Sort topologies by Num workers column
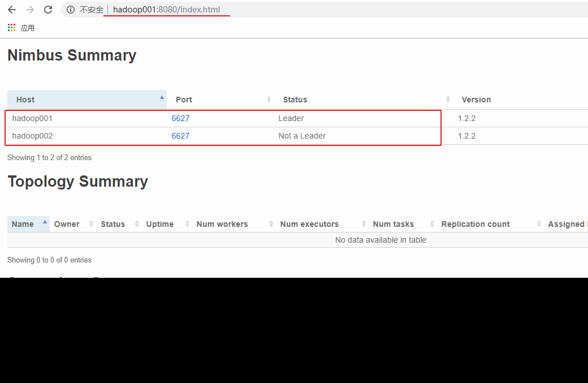 (x=222, y=224)
